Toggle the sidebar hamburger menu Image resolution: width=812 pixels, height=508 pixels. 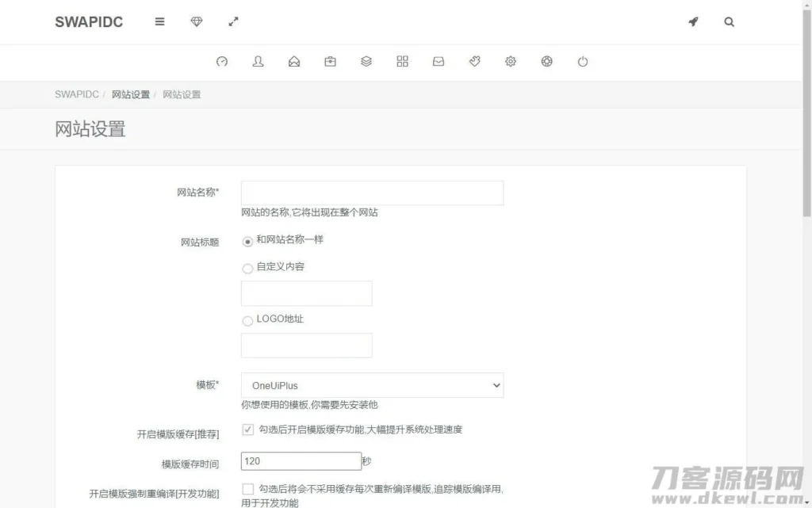pyautogui.click(x=159, y=21)
